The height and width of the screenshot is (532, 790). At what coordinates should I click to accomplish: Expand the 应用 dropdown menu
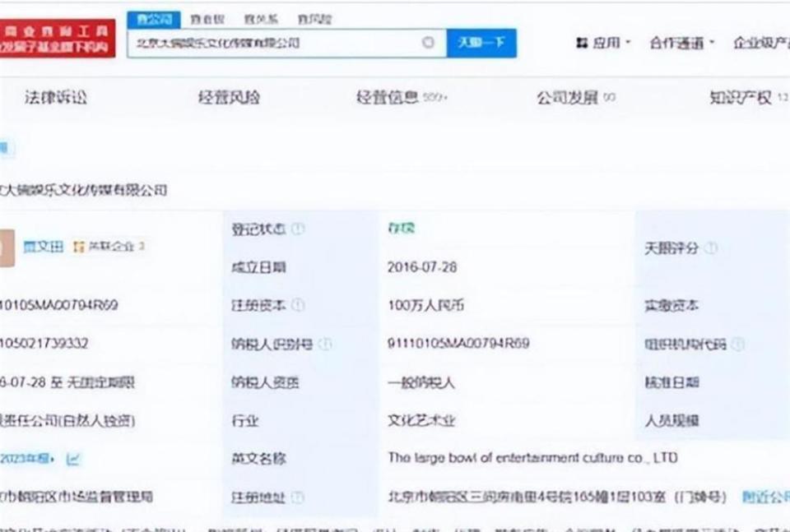tap(628, 42)
